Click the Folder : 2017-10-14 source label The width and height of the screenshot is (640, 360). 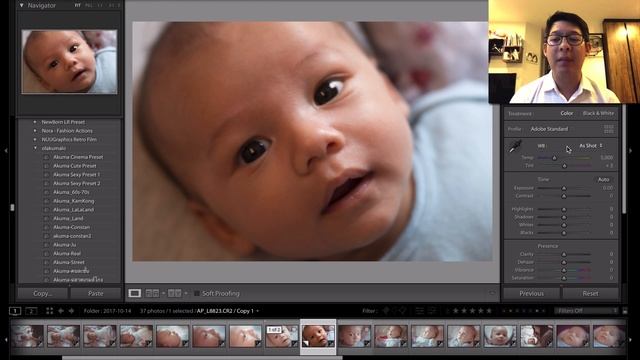point(107,311)
